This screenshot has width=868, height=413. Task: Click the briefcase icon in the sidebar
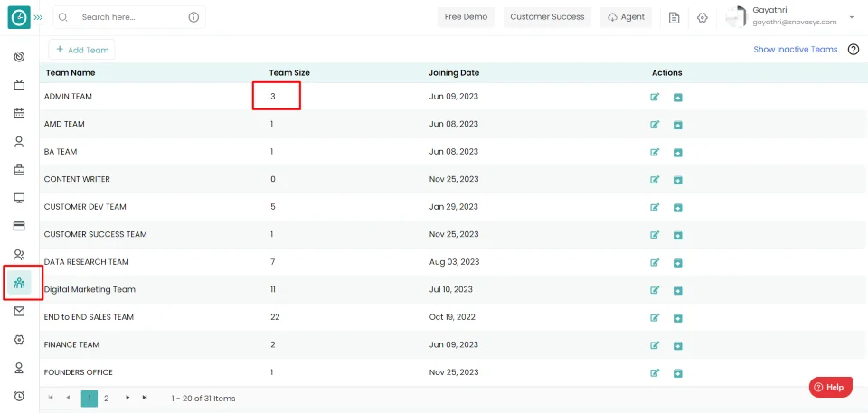[19, 170]
